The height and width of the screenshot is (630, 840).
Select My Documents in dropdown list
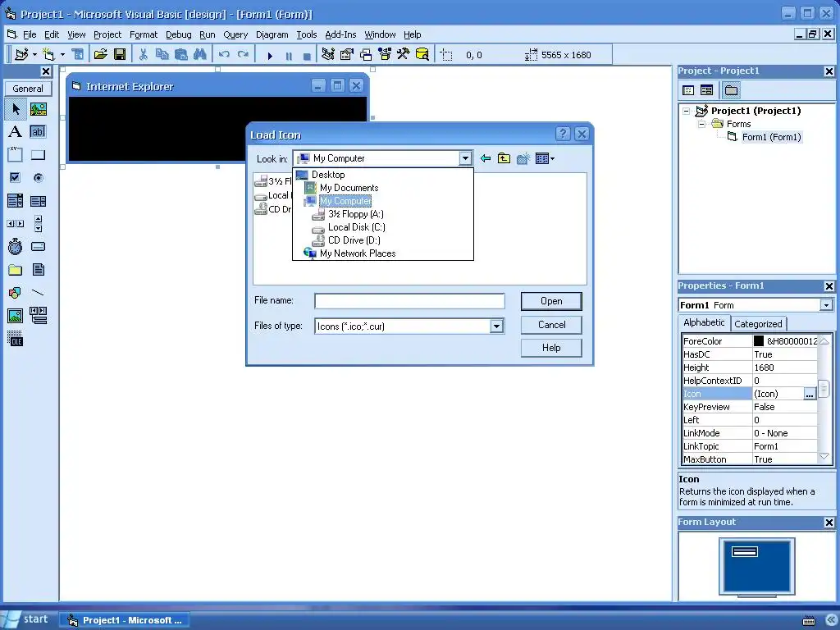point(349,188)
